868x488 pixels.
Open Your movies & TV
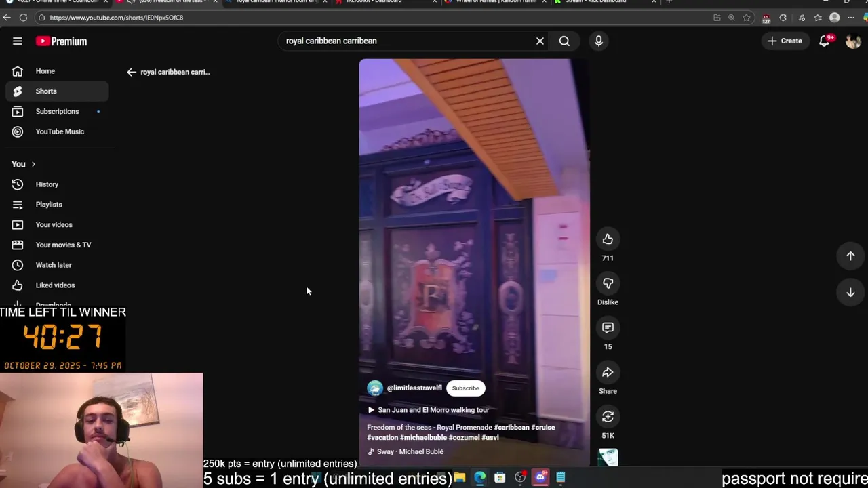[57, 245]
